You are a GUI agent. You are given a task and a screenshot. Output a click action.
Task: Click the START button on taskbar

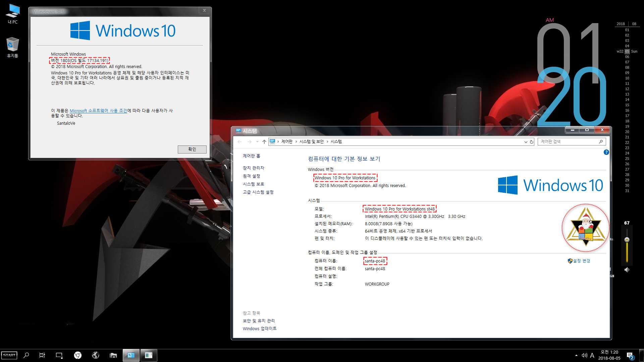click(9, 355)
